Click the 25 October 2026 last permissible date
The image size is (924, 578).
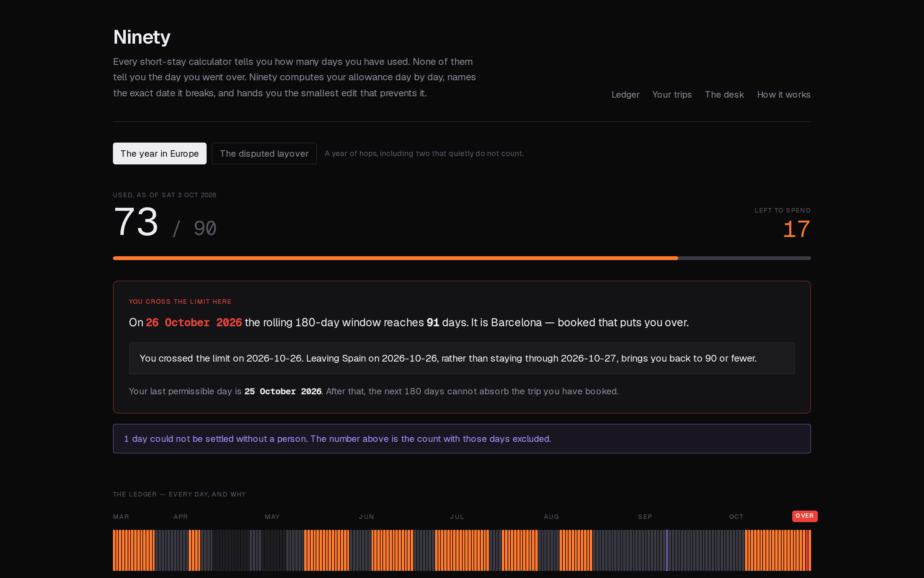[283, 391]
